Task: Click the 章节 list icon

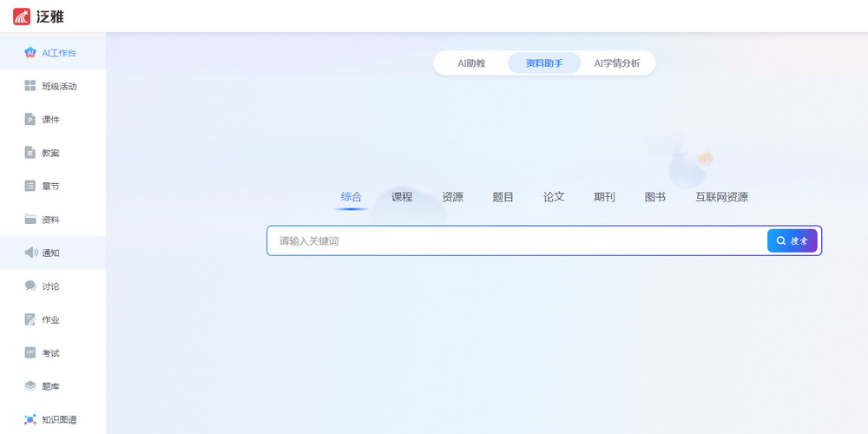Action: tap(30, 186)
